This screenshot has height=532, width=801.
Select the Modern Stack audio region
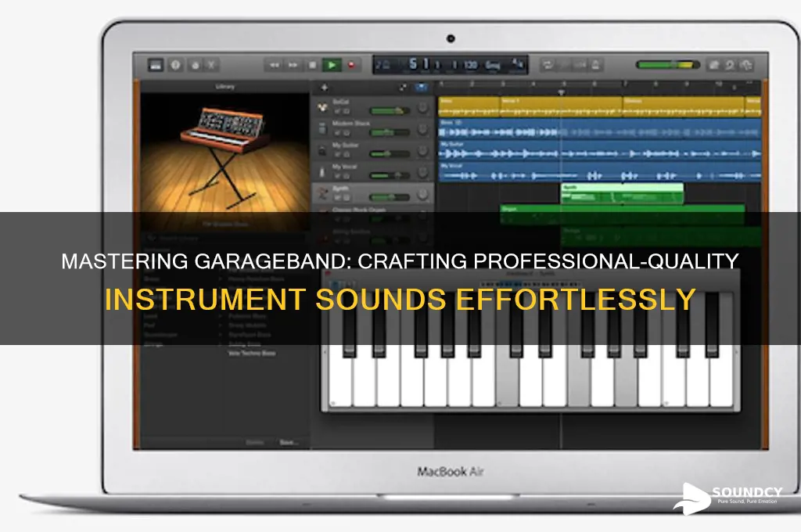coord(600,128)
